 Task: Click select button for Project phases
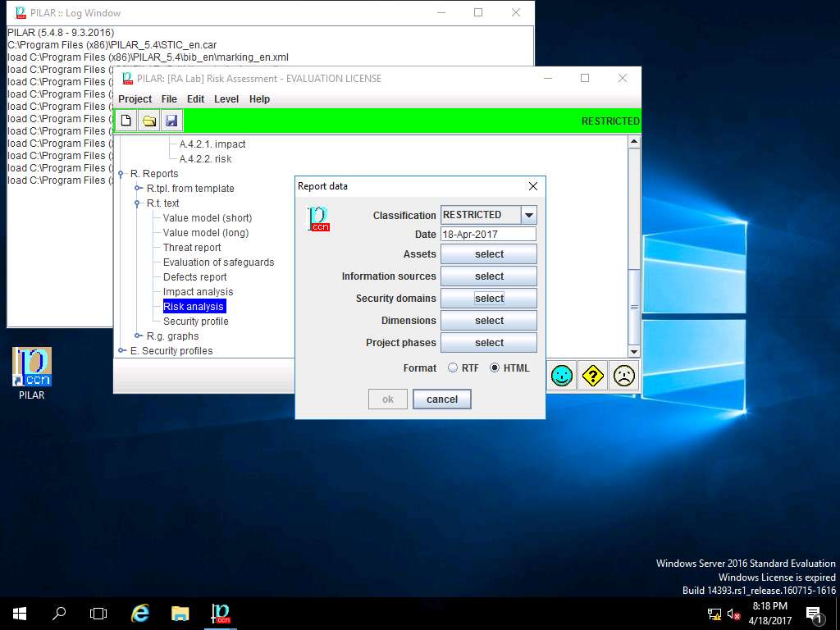pyautogui.click(x=489, y=342)
